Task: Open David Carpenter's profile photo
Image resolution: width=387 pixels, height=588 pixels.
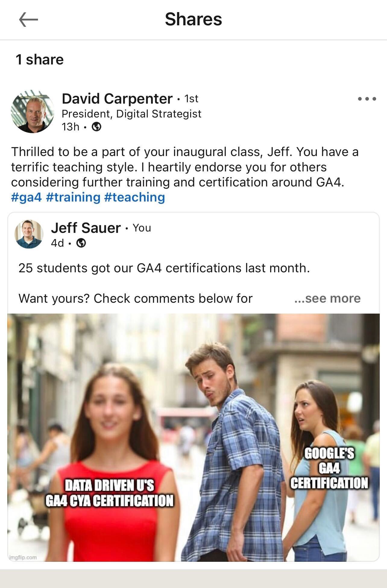Action: pos(33,111)
